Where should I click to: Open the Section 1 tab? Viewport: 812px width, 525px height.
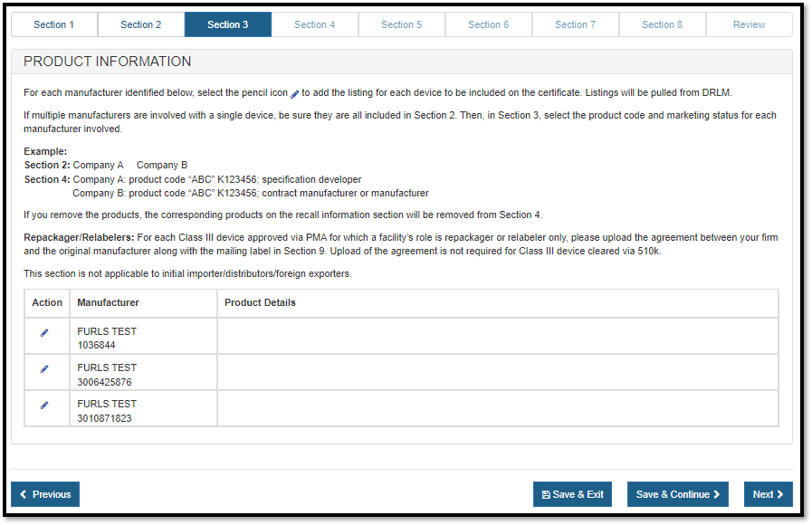coord(54,24)
